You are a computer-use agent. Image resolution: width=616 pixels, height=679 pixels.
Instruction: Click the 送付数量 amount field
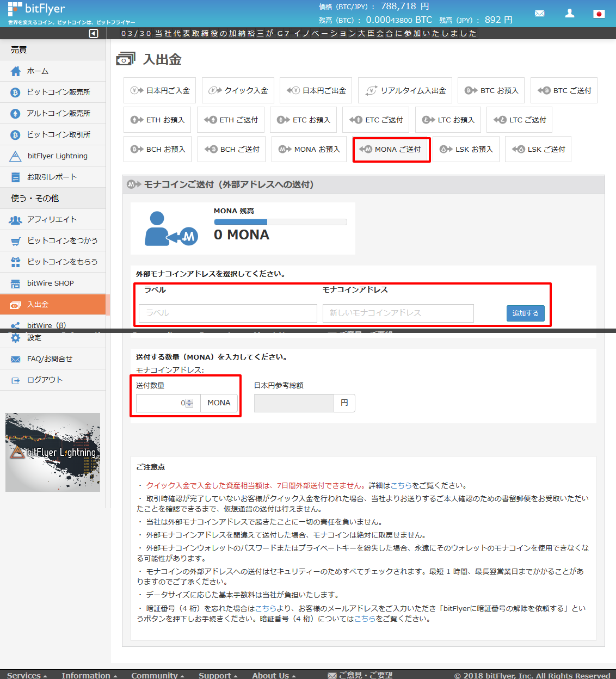pyautogui.click(x=168, y=403)
